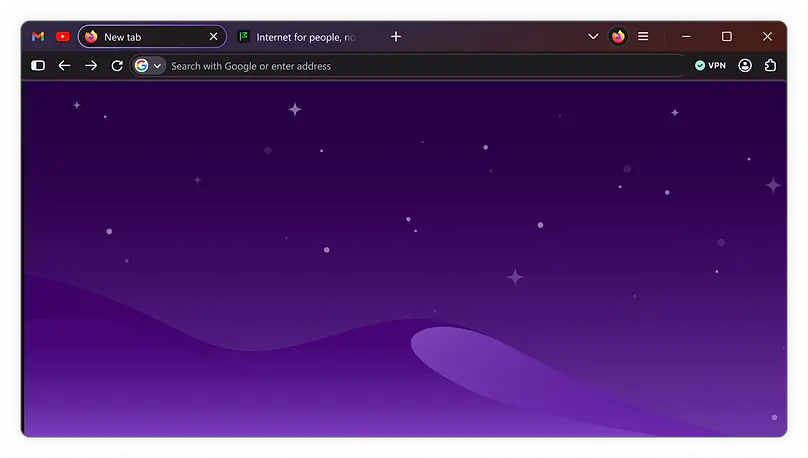Open the VPN panel button
808x458 pixels.
[x=710, y=65]
